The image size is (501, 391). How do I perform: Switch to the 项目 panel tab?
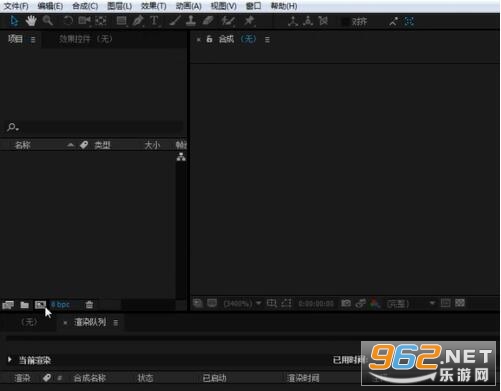15,39
